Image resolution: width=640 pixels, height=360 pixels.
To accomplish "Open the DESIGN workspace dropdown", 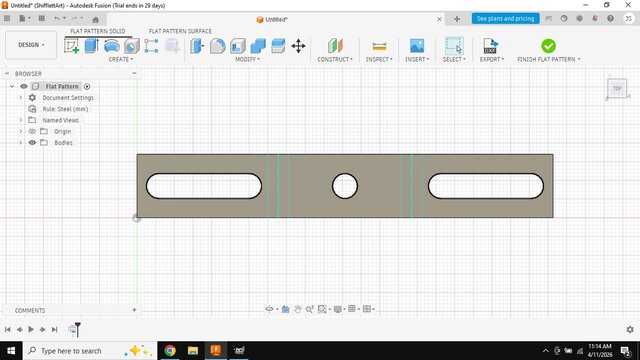I will [31, 45].
